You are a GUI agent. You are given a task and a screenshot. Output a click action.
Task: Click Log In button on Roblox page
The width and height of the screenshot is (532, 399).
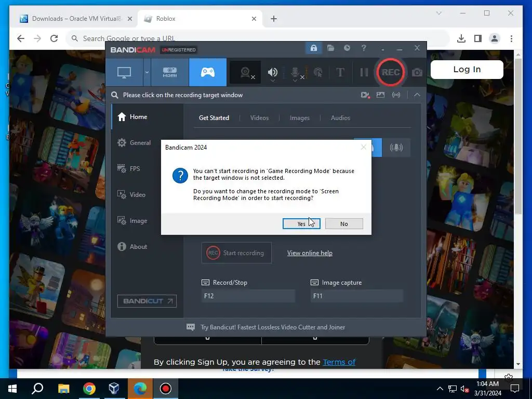click(467, 70)
